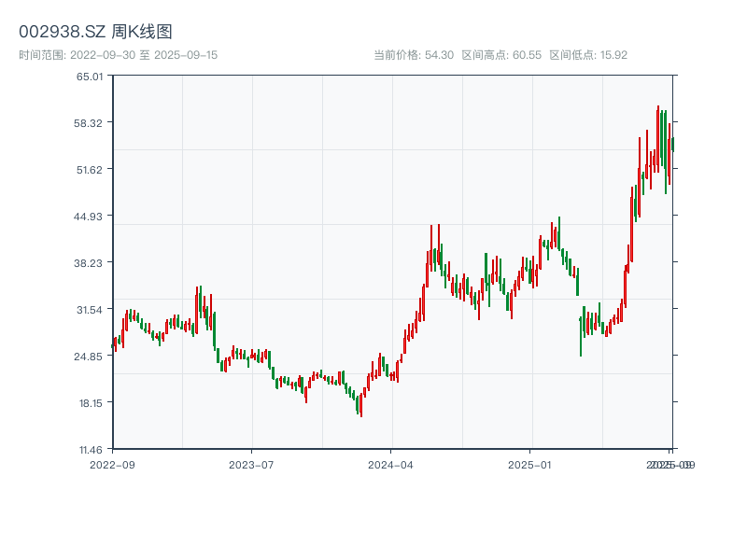
Task: Click x-axis date label 2024-04
Action: pyautogui.click(x=390, y=465)
